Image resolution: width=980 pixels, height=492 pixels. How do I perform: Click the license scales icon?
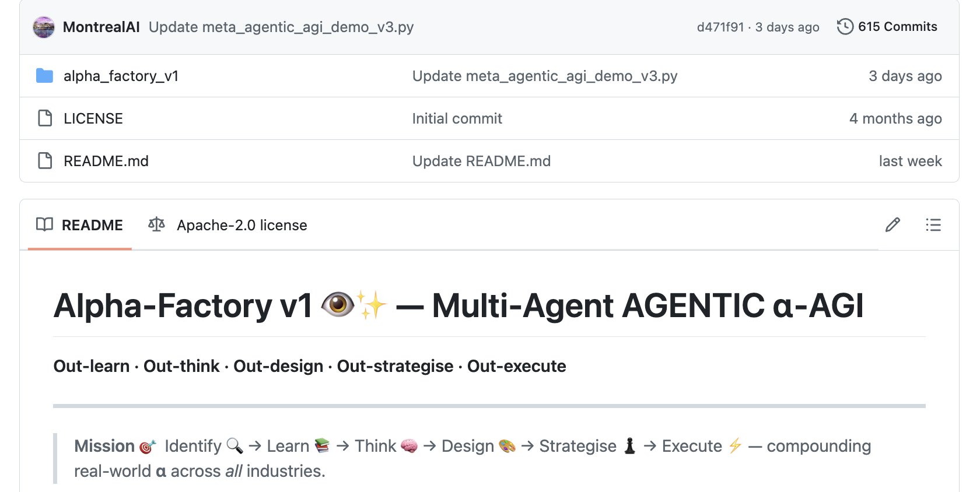(156, 224)
